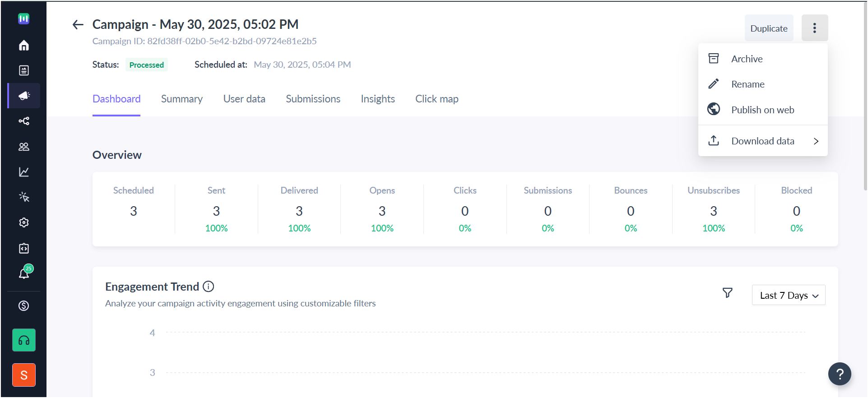Click the Rename pencil icon in menu

pos(714,84)
